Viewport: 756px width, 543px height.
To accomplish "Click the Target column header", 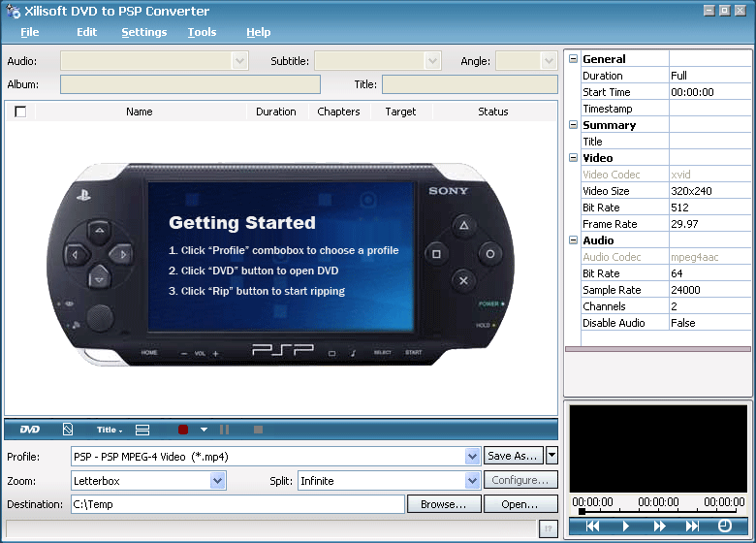I will [x=400, y=112].
